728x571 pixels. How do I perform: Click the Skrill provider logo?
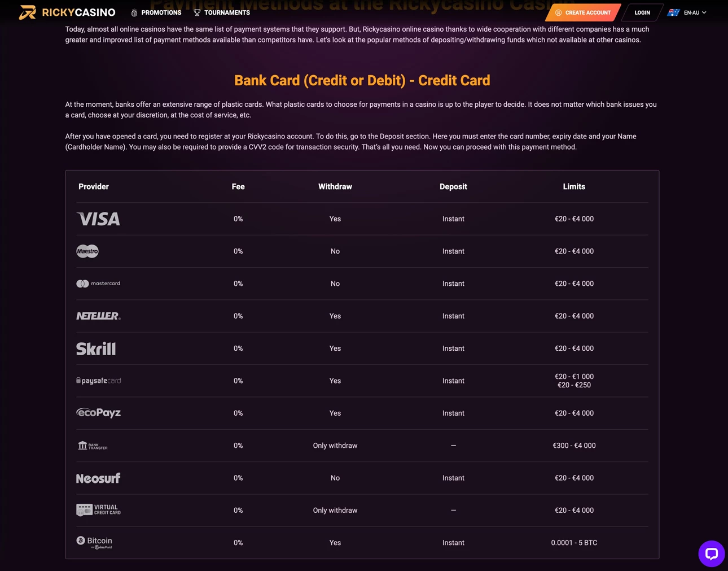coord(96,348)
